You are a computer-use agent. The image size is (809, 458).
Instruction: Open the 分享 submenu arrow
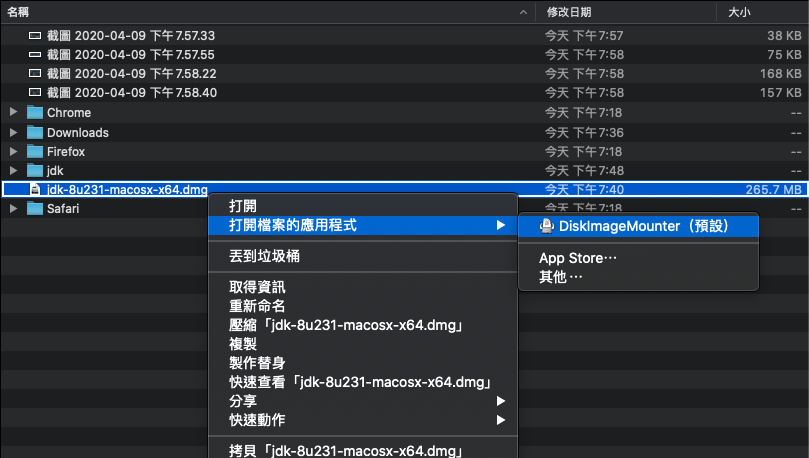[500, 401]
